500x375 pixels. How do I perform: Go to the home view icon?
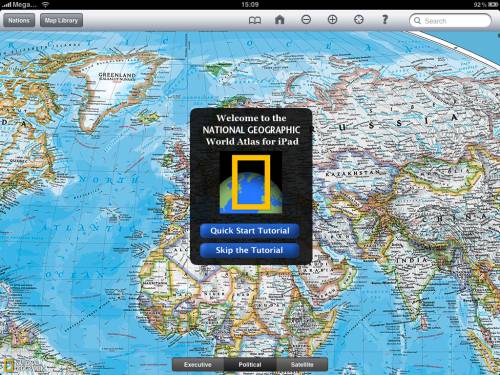279,20
